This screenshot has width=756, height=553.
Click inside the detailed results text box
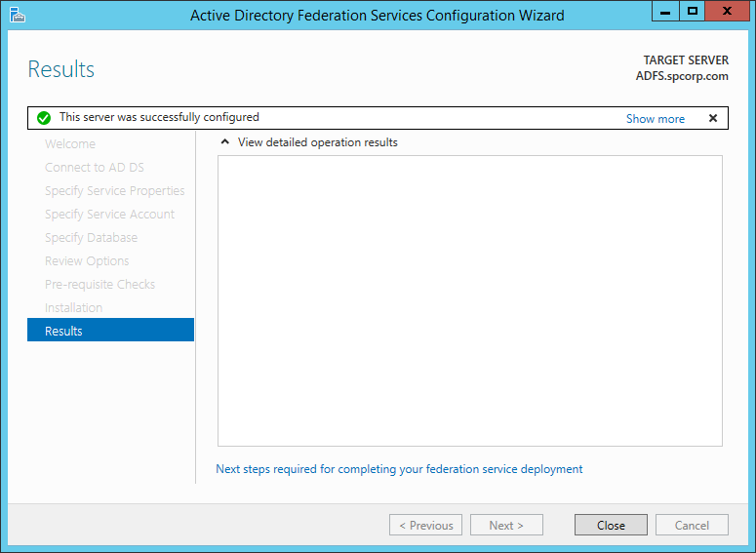[469, 300]
